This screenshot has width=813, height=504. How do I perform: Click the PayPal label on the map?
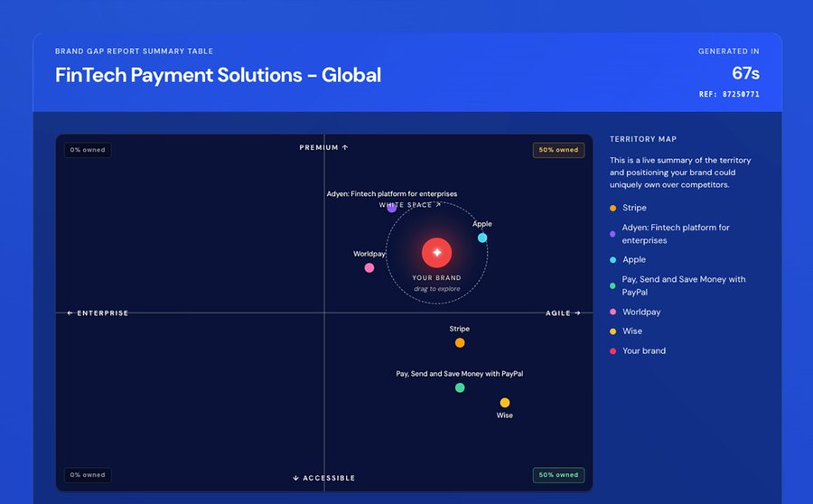[x=460, y=374]
